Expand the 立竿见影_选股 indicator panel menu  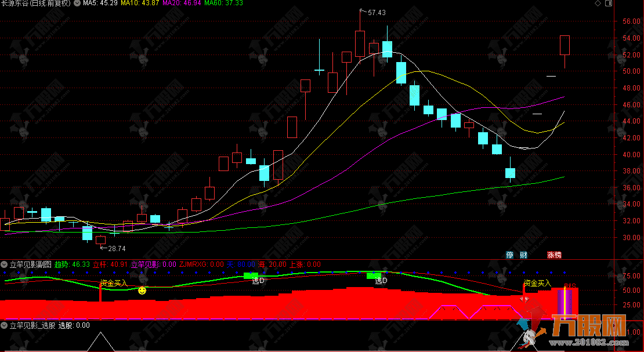point(5,325)
